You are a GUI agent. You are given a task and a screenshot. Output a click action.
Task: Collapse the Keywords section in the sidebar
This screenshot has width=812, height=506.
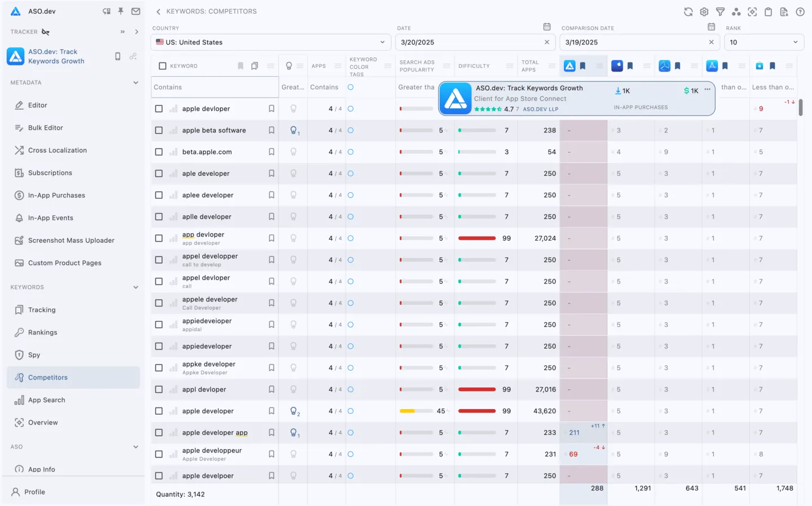click(x=136, y=287)
